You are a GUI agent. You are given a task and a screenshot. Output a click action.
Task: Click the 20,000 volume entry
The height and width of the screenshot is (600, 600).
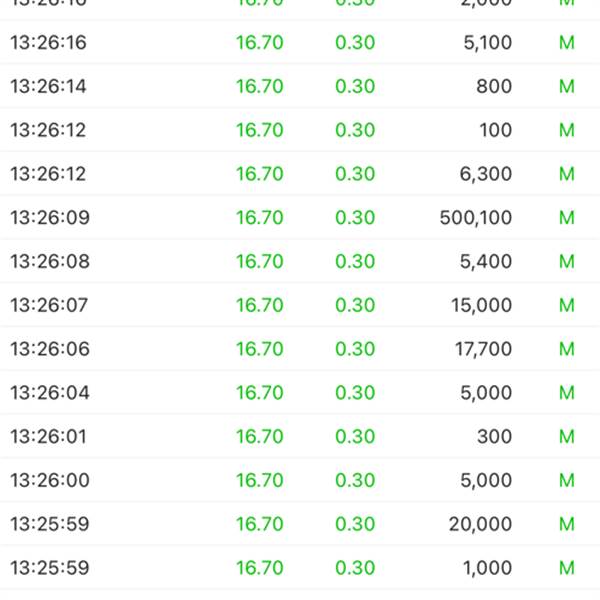[481, 524]
